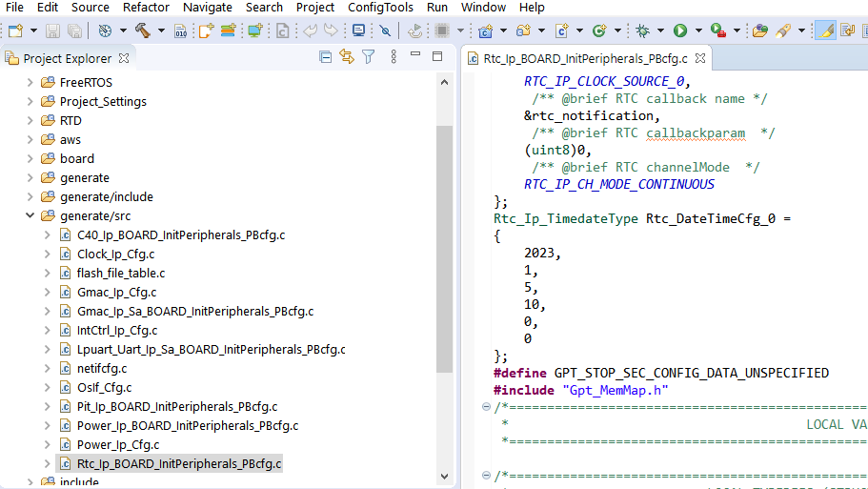Expand the FreeRTOS folder
Image resolution: width=868 pixels, height=489 pixels.
coord(30,83)
